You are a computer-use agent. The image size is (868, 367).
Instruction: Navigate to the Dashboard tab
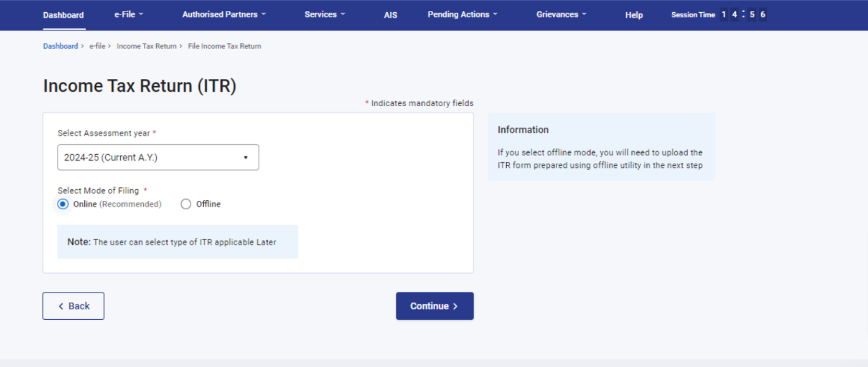coord(63,15)
